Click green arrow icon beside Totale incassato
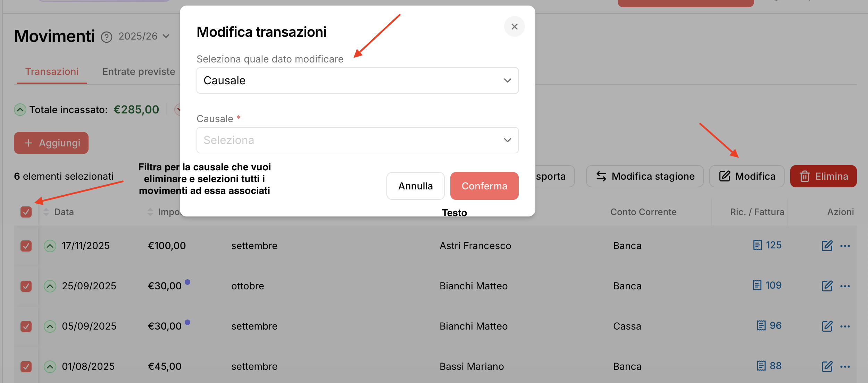This screenshot has width=868, height=383. (20, 110)
